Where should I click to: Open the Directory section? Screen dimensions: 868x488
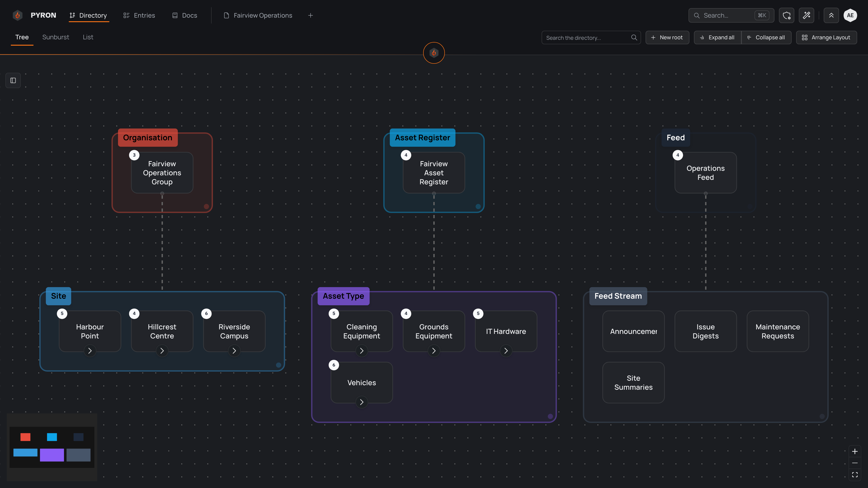[89, 16]
